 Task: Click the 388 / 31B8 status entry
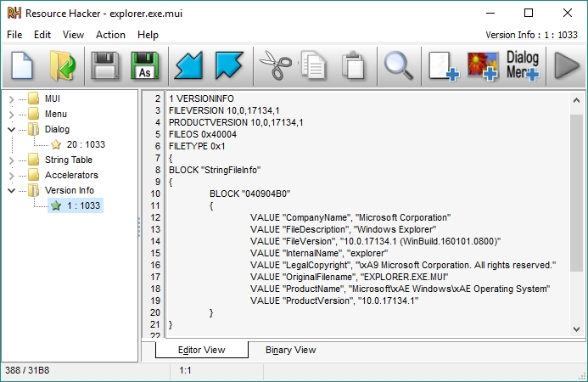(x=27, y=370)
